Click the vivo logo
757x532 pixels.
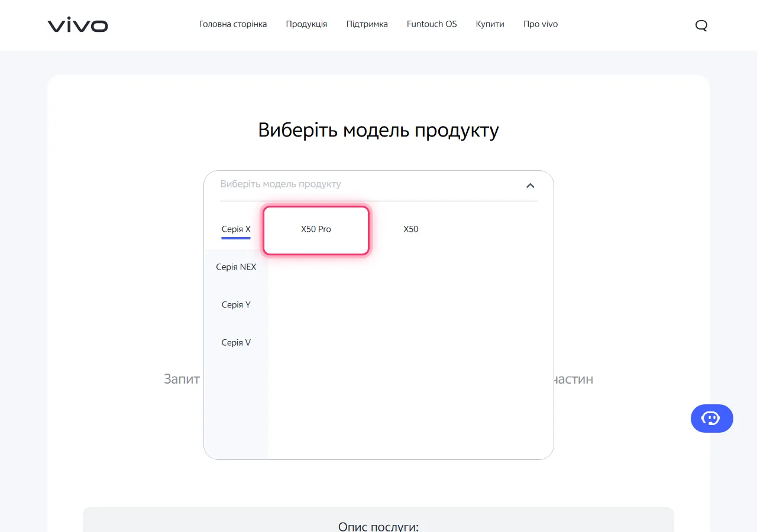[x=78, y=25]
